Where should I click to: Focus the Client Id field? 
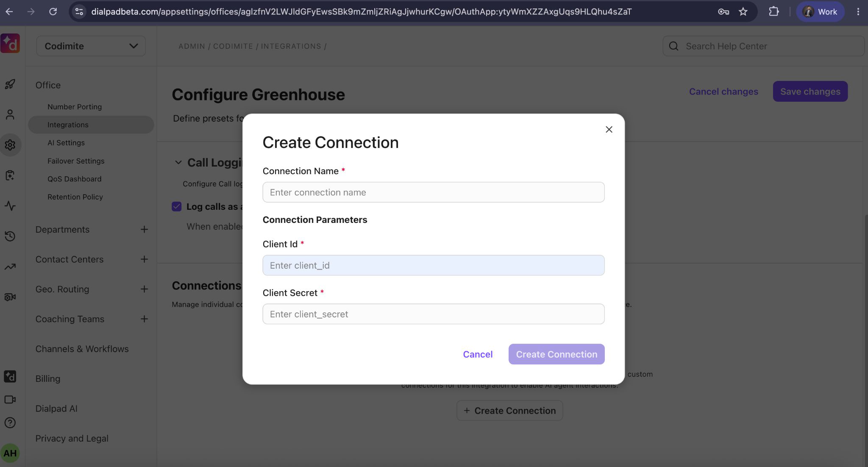coord(434,265)
